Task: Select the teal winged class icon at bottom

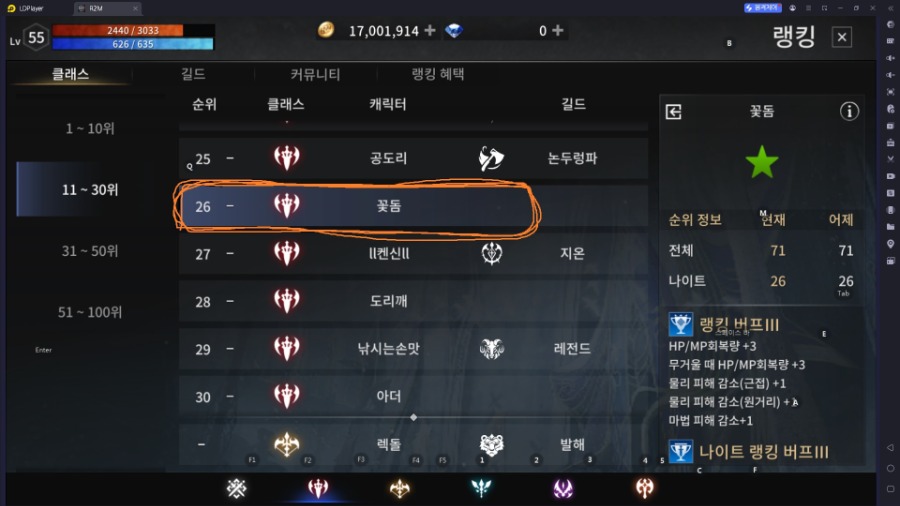Action: (x=481, y=488)
